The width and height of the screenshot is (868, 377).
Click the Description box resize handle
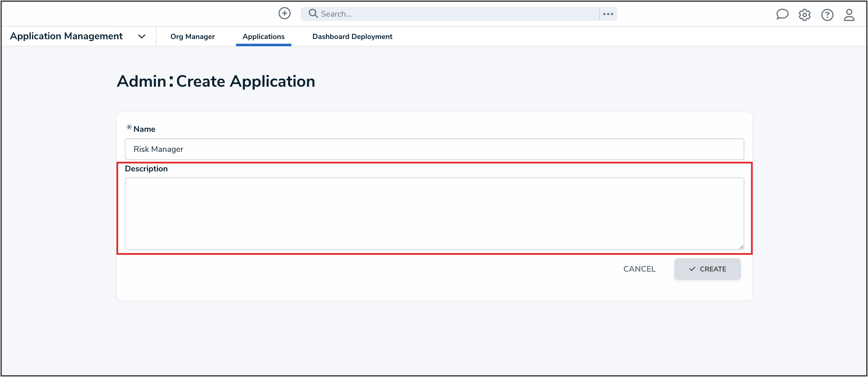pos(741,247)
